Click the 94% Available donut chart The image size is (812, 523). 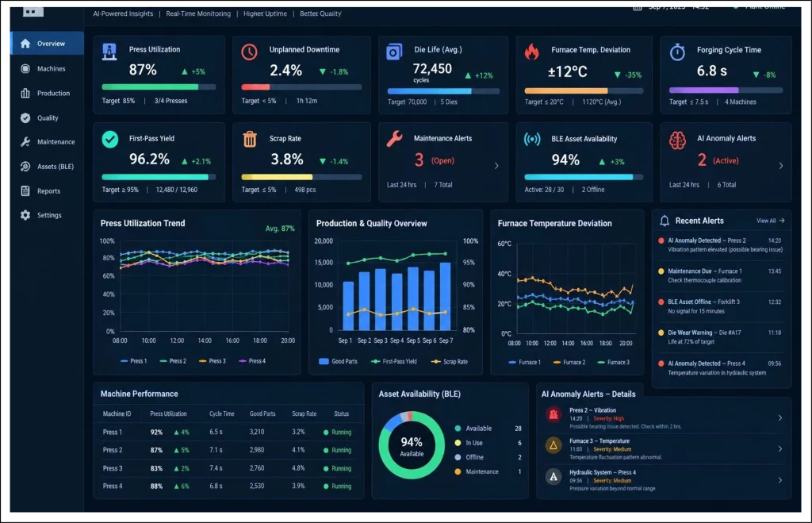click(412, 445)
